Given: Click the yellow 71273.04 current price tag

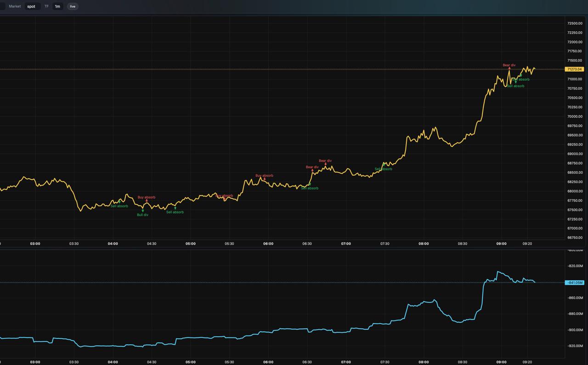Looking at the screenshot, I should coord(574,69).
